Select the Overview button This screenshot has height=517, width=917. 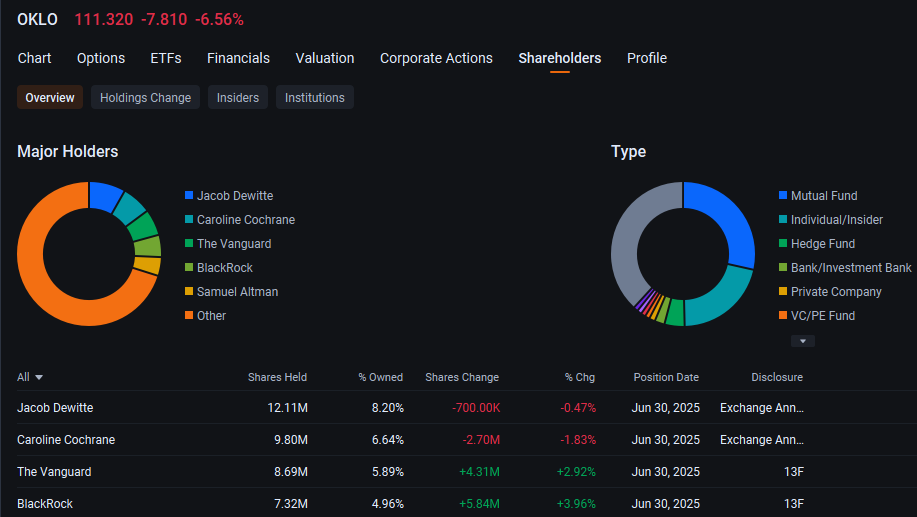tap(50, 97)
